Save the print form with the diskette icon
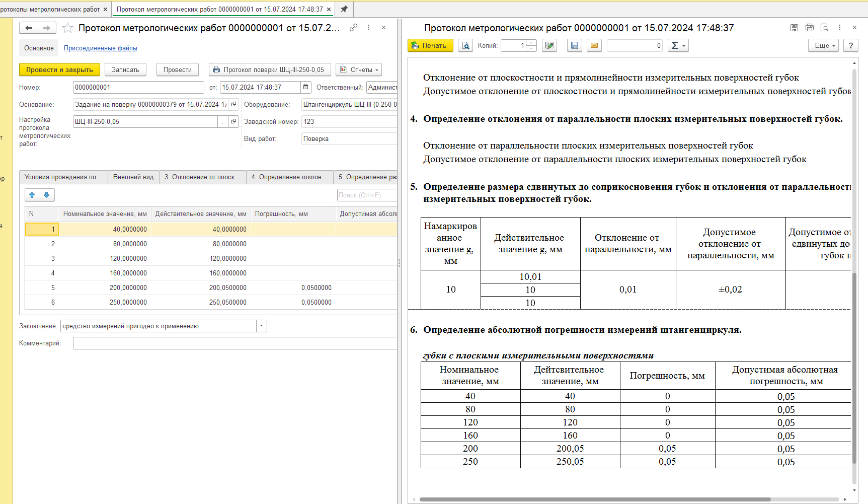Screen dimensions: 868x504 tap(574, 46)
